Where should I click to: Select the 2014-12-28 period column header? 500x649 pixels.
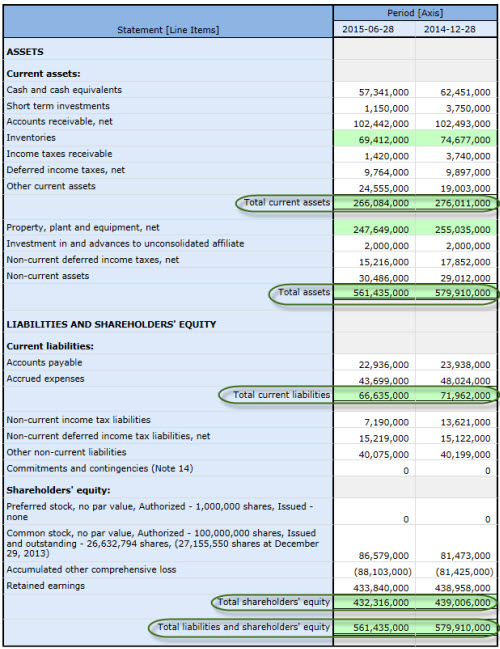click(x=450, y=29)
